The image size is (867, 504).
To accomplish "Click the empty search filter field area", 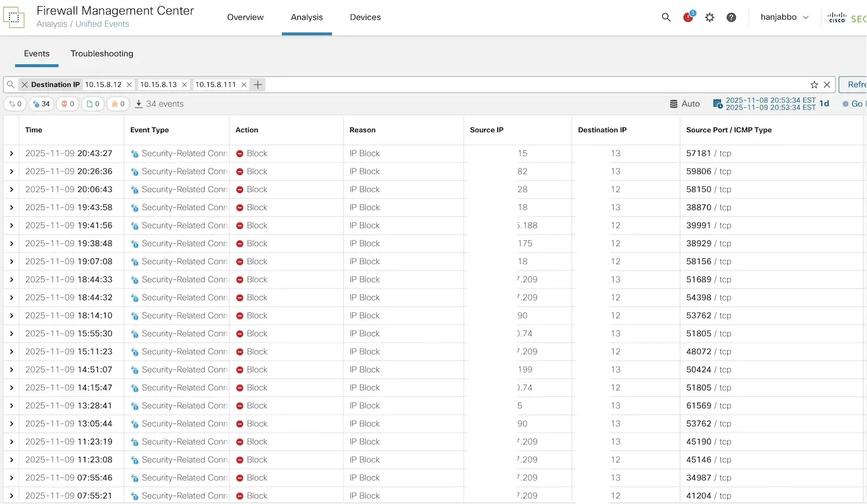I will click(x=522, y=85).
